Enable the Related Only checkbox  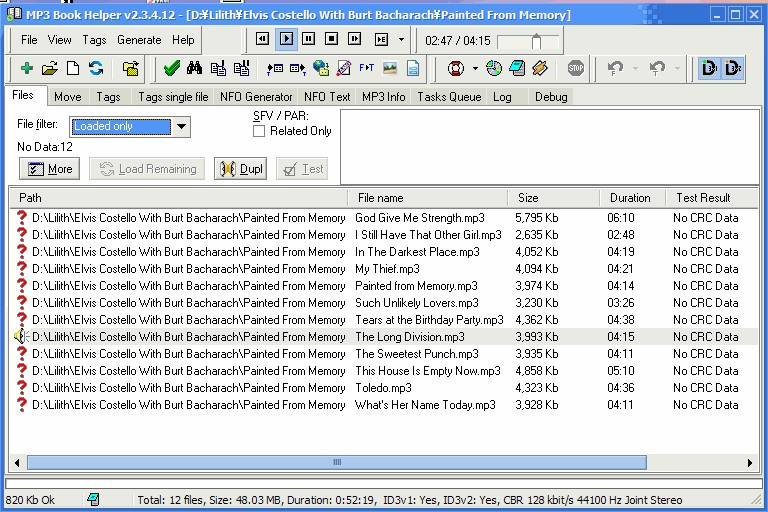[259, 131]
